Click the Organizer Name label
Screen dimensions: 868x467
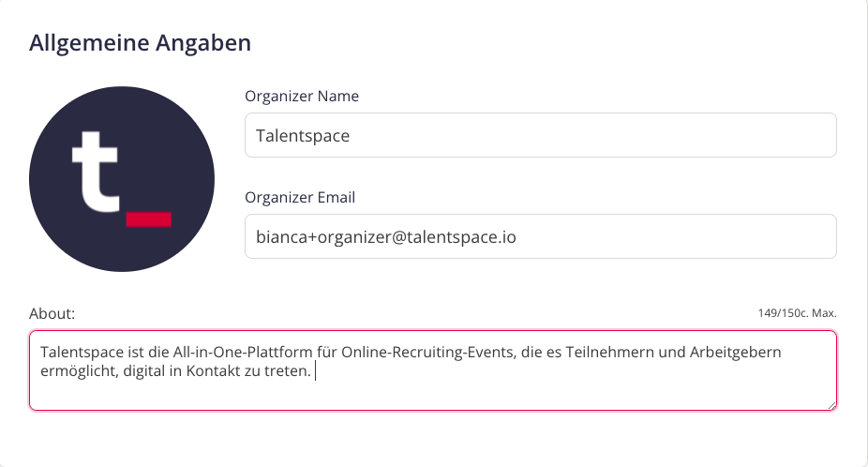(302, 96)
